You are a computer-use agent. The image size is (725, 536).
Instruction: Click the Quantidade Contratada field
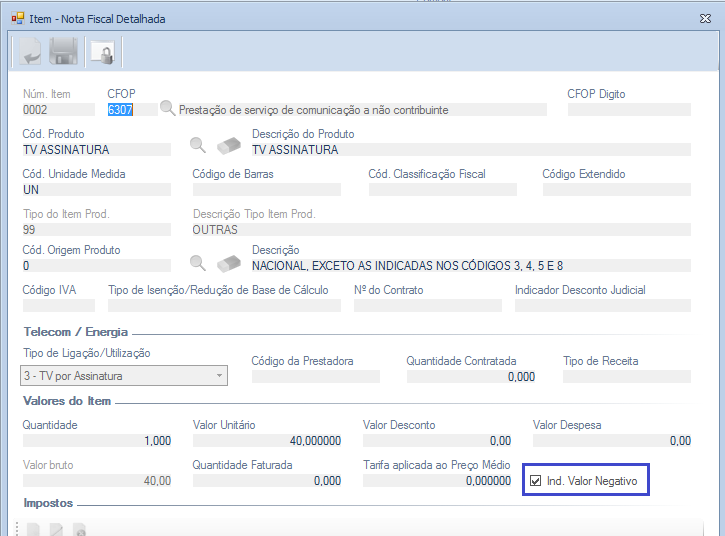coord(470,377)
